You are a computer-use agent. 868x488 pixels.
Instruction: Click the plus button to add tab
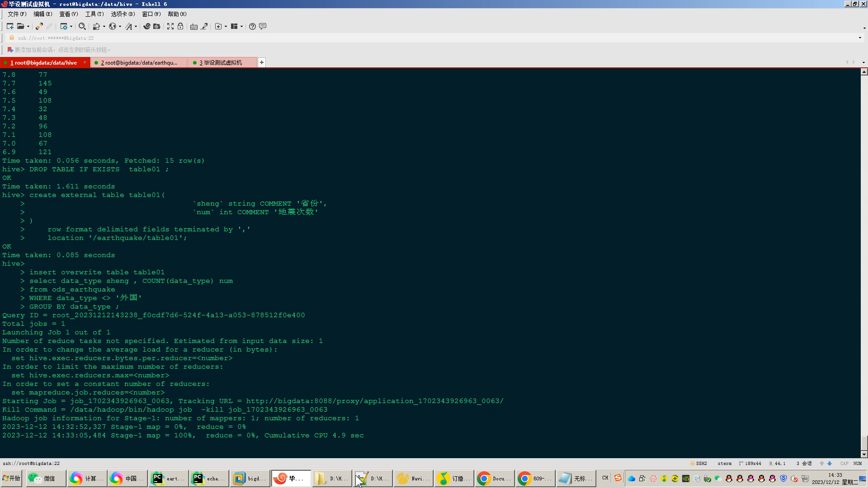click(262, 62)
